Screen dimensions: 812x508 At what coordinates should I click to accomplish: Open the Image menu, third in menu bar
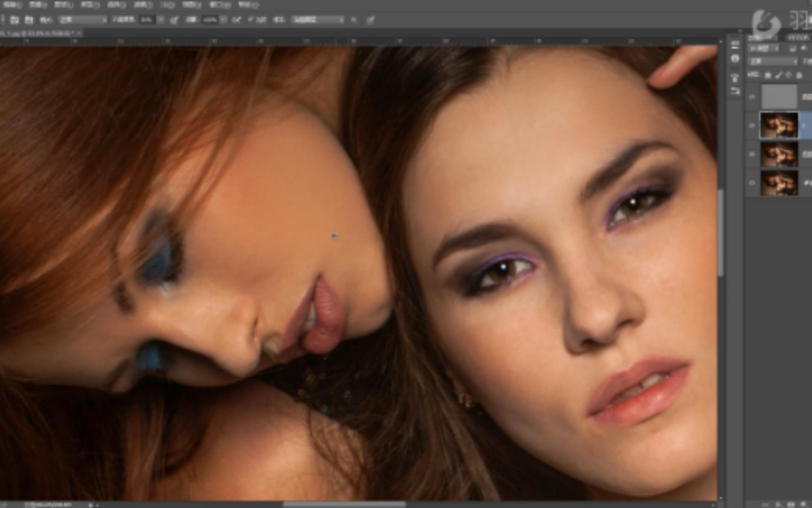[64, 5]
